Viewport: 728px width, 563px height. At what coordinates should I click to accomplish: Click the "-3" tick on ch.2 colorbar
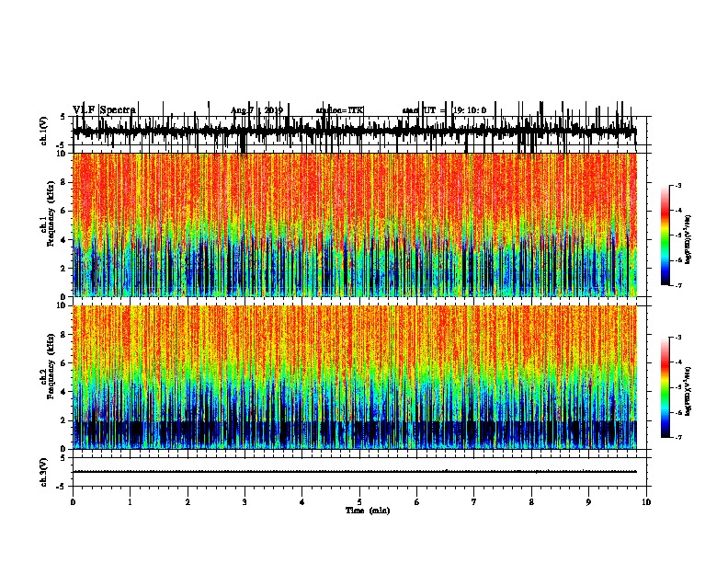pos(678,338)
